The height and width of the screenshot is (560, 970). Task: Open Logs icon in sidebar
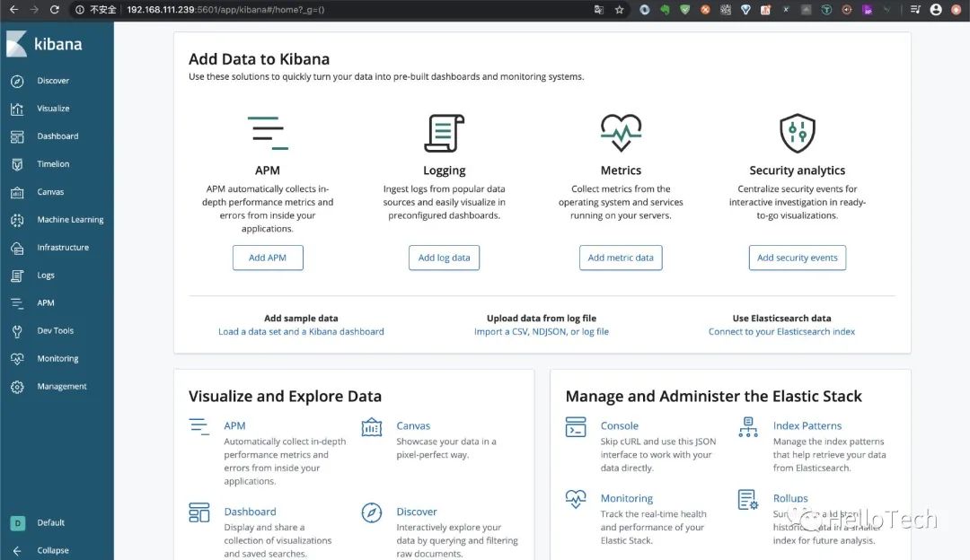pyautogui.click(x=17, y=276)
